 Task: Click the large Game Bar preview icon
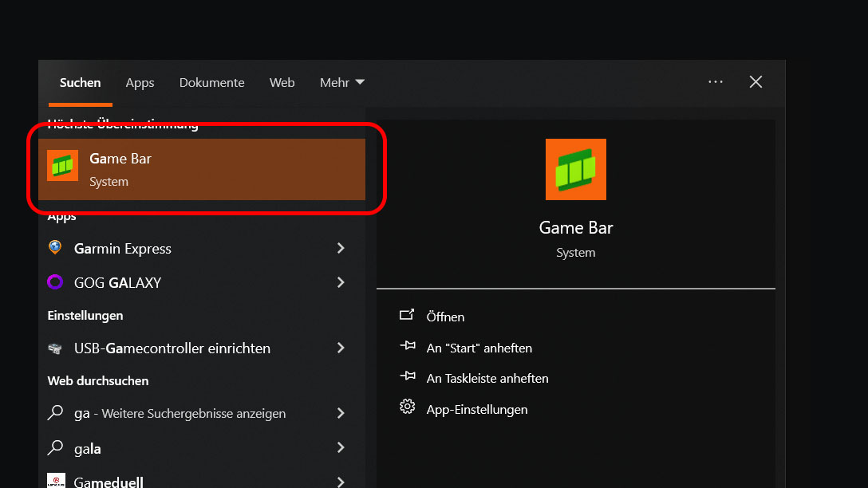(575, 169)
